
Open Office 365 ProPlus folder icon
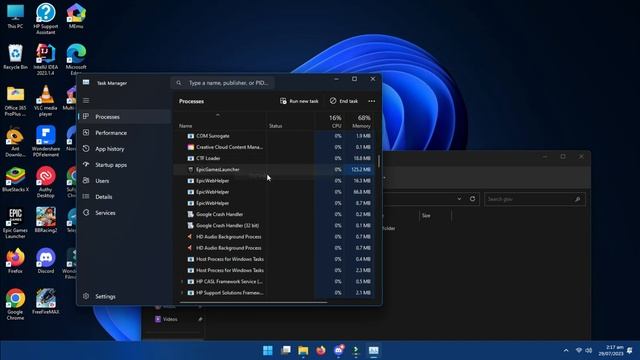pos(15,101)
